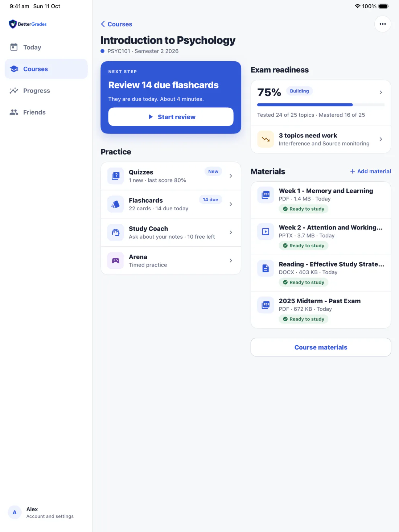Select the Courses sidebar tab
The image size is (399, 532).
[x=46, y=69]
